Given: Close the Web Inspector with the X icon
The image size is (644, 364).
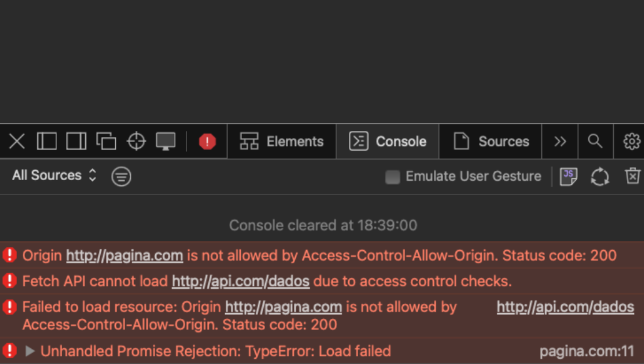Looking at the screenshot, I should [17, 141].
